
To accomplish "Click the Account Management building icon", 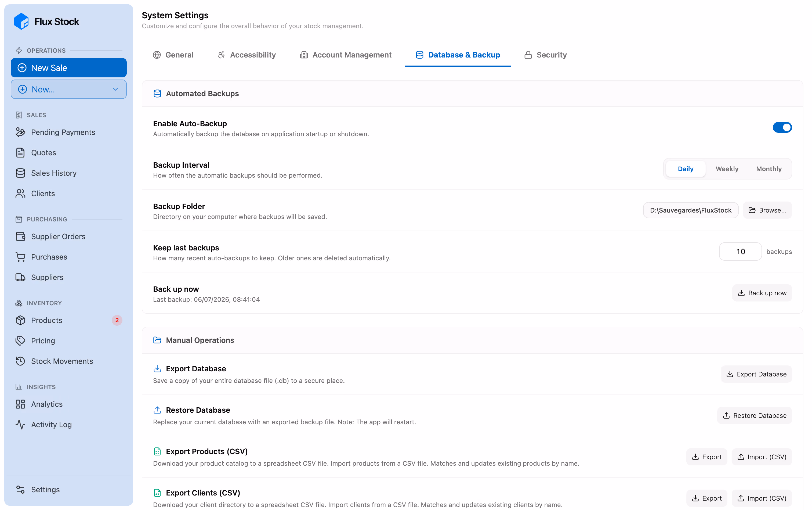I will (x=304, y=55).
